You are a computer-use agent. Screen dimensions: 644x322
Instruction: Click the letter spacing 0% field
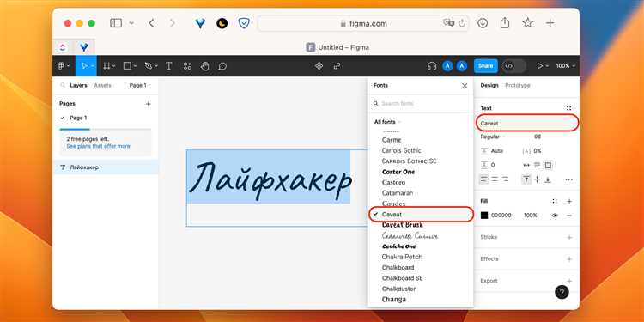[x=537, y=151]
